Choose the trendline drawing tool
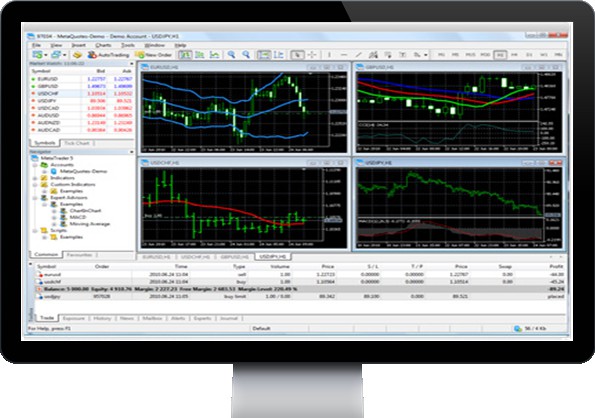Viewport: 595px width, 418px height. tap(358, 55)
